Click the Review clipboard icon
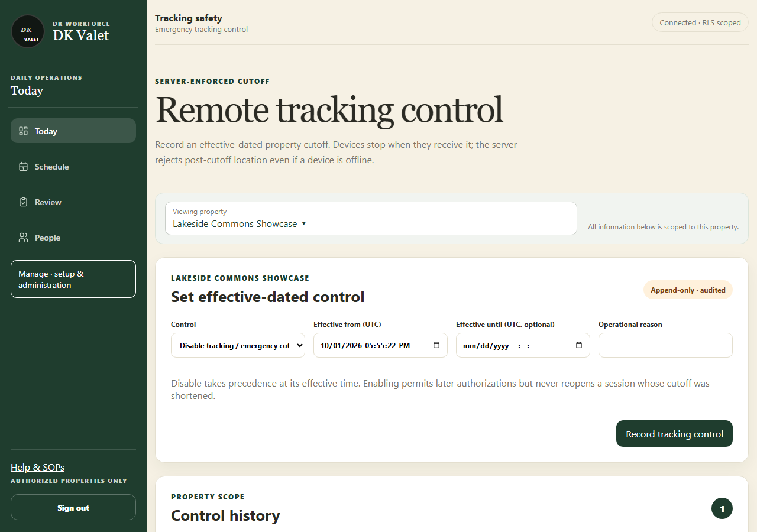 pyautogui.click(x=24, y=202)
